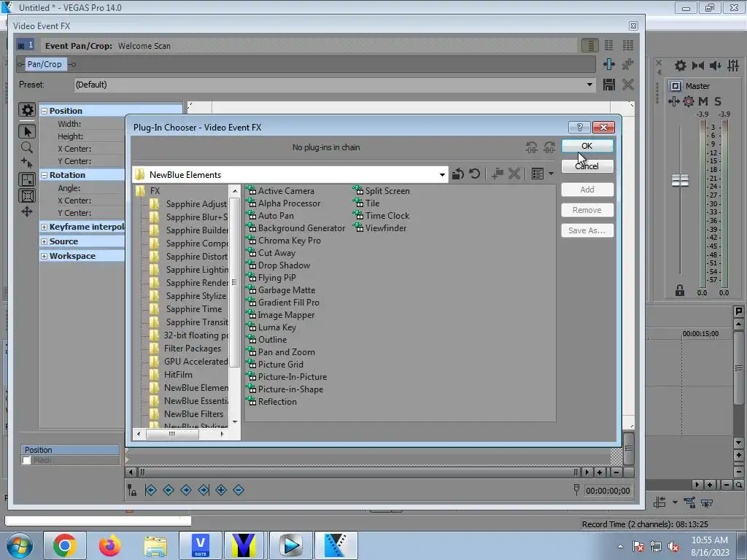Click delete X icon in chooser toolbar
The width and height of the screenshot is (747, 560).
[514, 174]
